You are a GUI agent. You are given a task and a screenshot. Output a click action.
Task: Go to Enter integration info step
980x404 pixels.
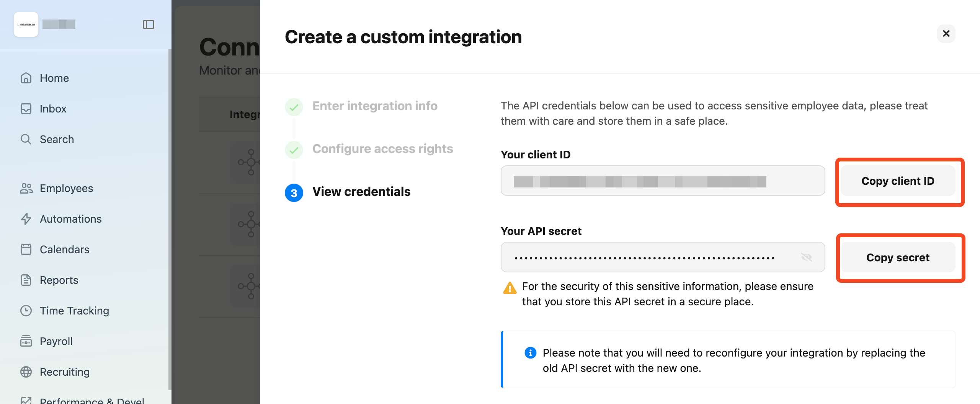375,106
